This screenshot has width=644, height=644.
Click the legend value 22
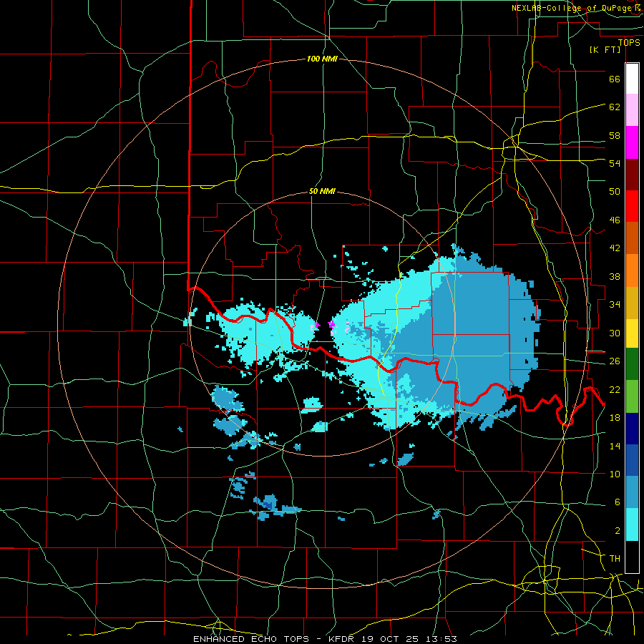[615, 389]
